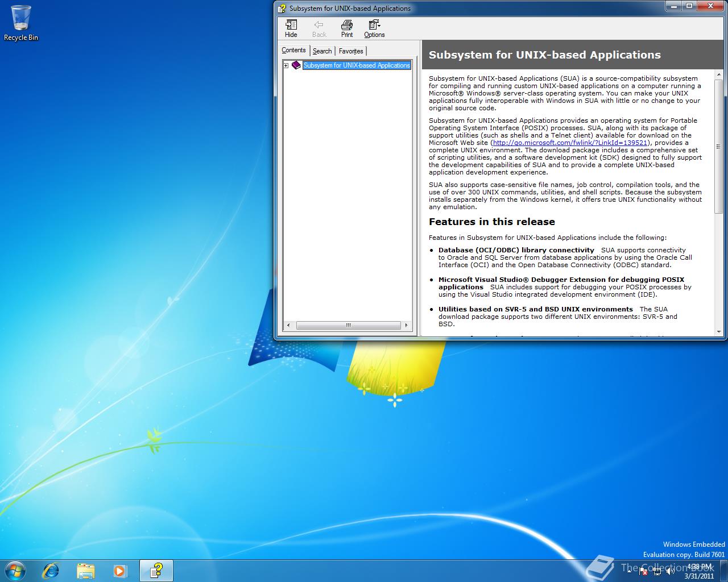This screenshot has width=728, height=582.
Task: Expand the Subsystem for UNIX-based Applications node
Action: [x=286, y=65]
